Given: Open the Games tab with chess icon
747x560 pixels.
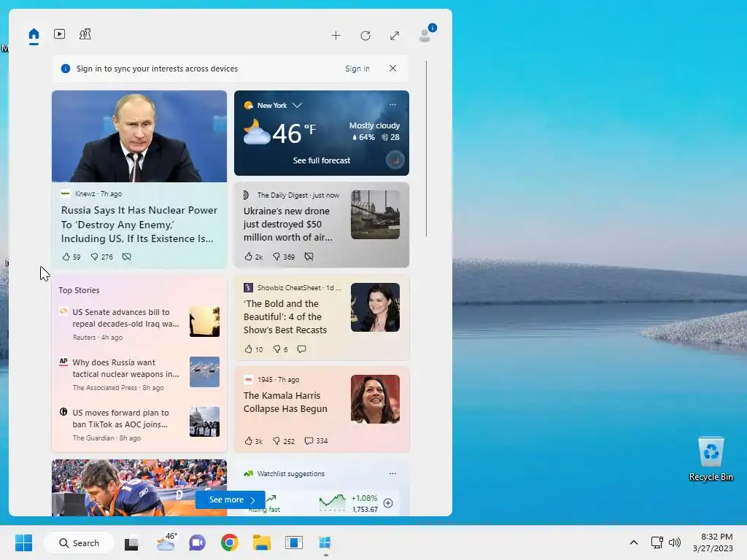Looking at the screenshot, I should tap(85, 34).
